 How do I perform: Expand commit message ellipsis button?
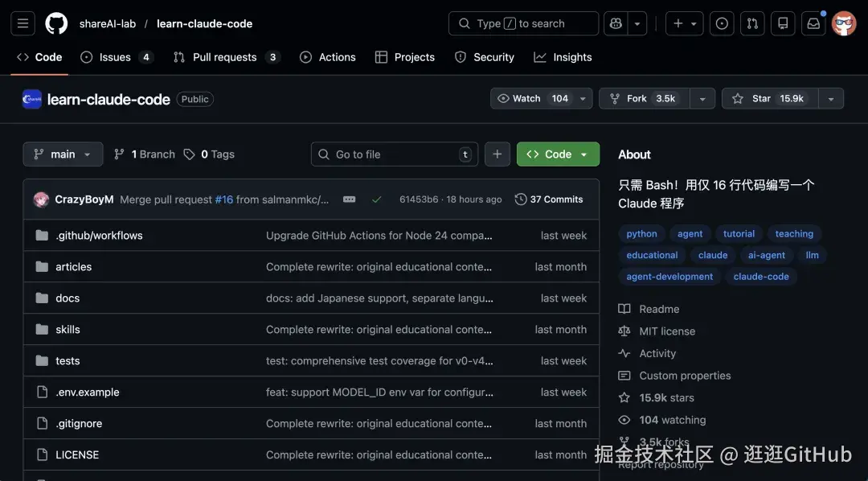[349, 199]
